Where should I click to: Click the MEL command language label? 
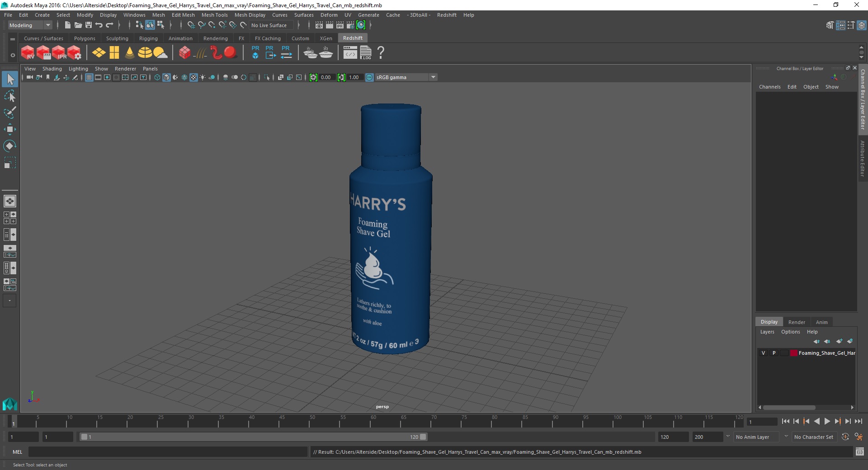pos(17,452)
